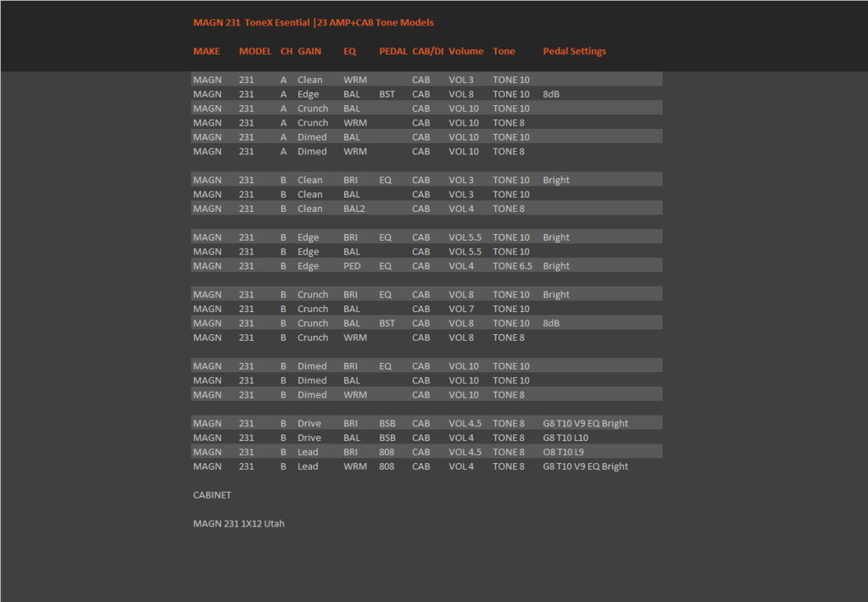Click the Tone column header
The width and height of the screenshot is (868, 602).
click(504, 51)
